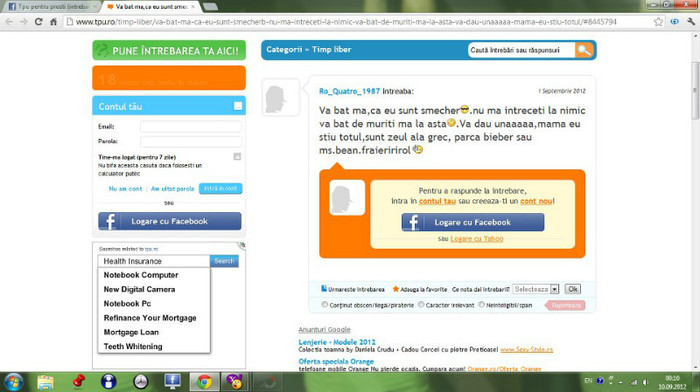Choose New Digital Camera suggestion

(139, 289)
